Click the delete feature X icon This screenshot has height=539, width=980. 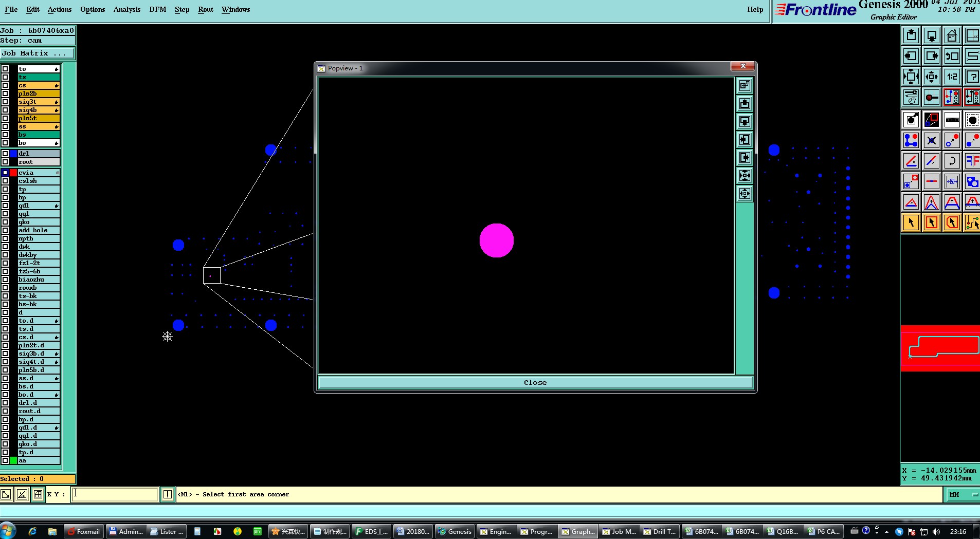click(x=932, y=140)
